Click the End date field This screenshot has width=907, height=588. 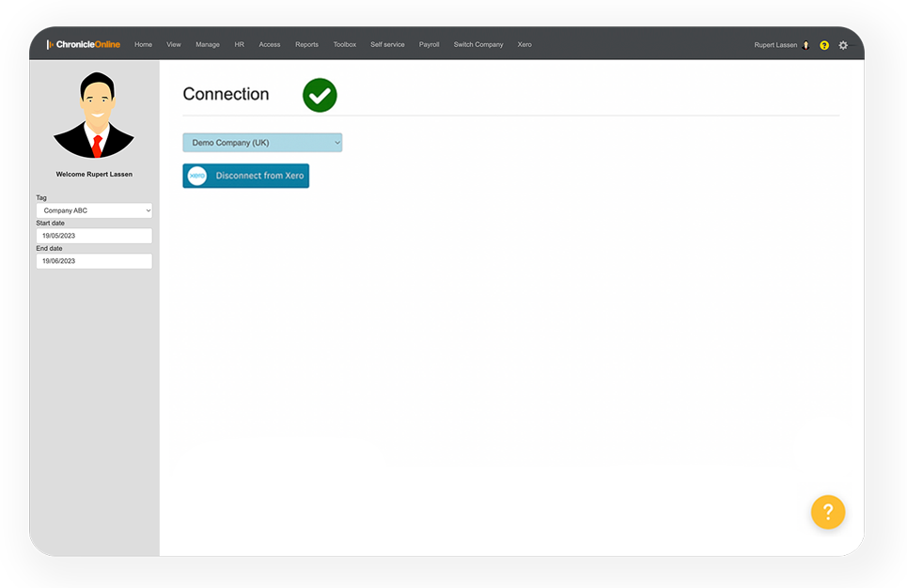pyautogui.click(x=94, y=261)
